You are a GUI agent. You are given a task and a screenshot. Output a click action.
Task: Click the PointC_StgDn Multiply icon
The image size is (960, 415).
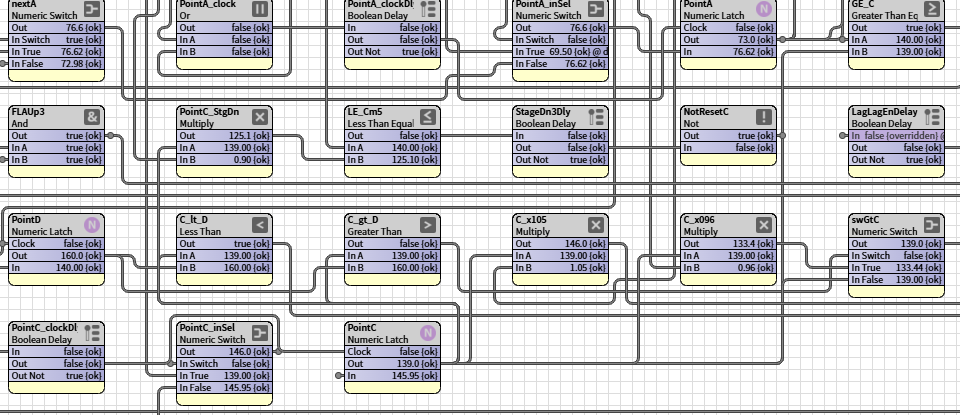(x=260, y=117)
